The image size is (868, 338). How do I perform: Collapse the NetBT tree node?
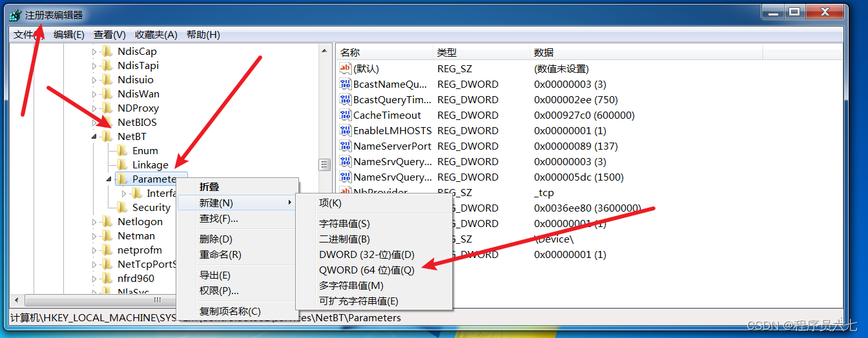pyautogui.click(x=94, y=137)
